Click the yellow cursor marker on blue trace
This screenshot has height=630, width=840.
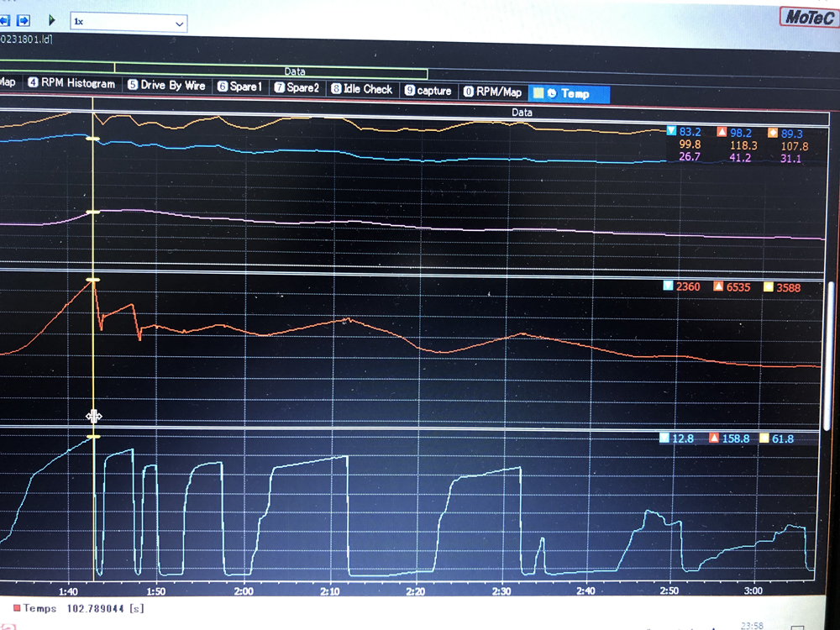[92, 139]
